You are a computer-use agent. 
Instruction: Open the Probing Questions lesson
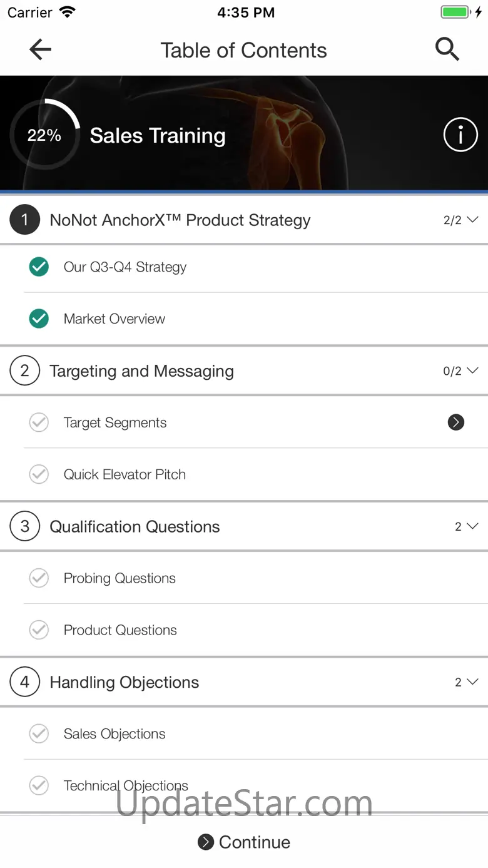pyautogui.click(x=244, y=578)
